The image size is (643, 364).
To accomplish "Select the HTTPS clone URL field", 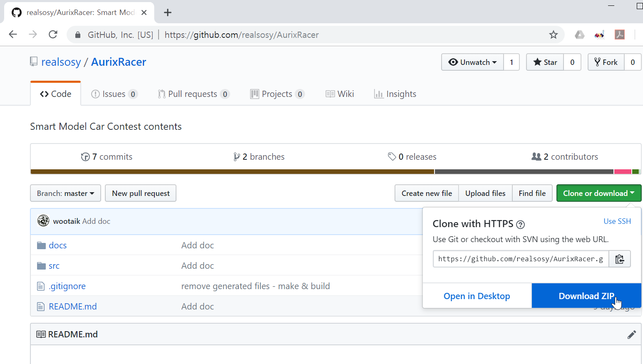I will pyautogui.click(x=521, y=259).
